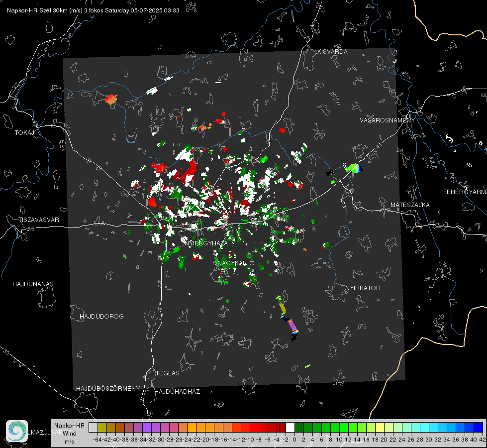
Task: Pick the olive swatch between -64 and -42
Action: pos(102,427)
